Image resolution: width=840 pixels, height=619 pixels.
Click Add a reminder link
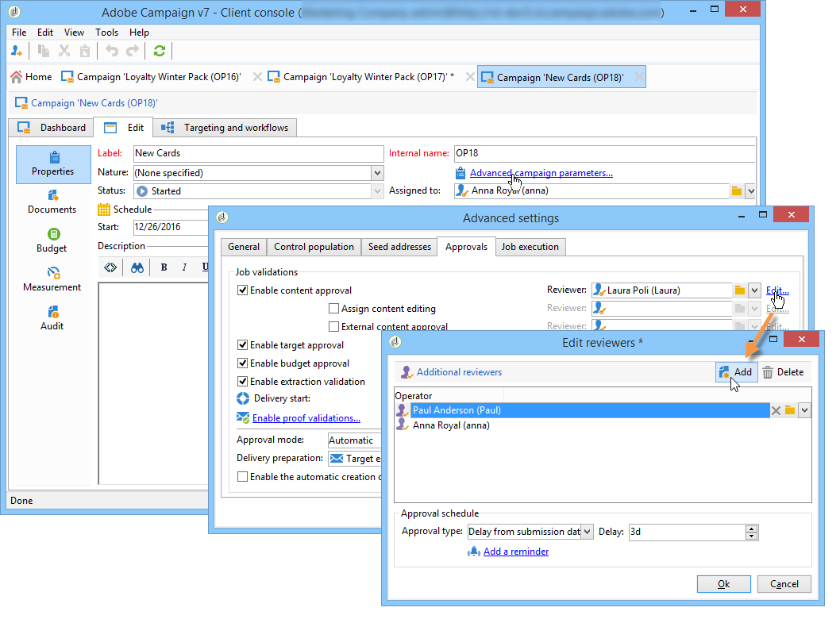pyautogui.click(x=516, y=552)
